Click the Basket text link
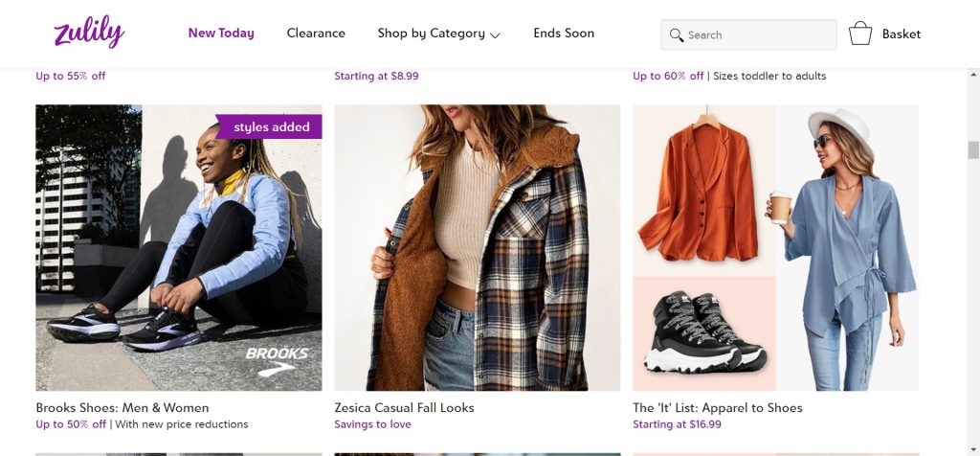 pos(902,34)
